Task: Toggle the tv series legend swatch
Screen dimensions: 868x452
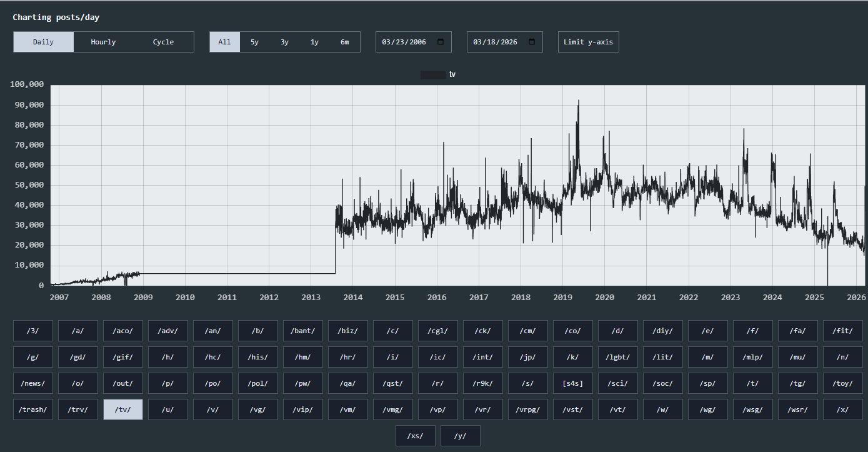Action: [433, 74]
